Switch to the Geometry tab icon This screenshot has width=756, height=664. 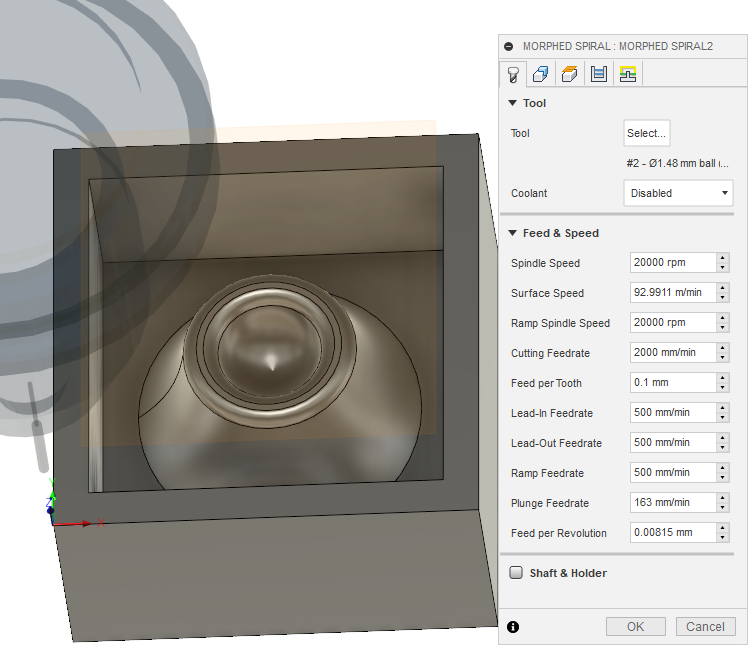541,74
